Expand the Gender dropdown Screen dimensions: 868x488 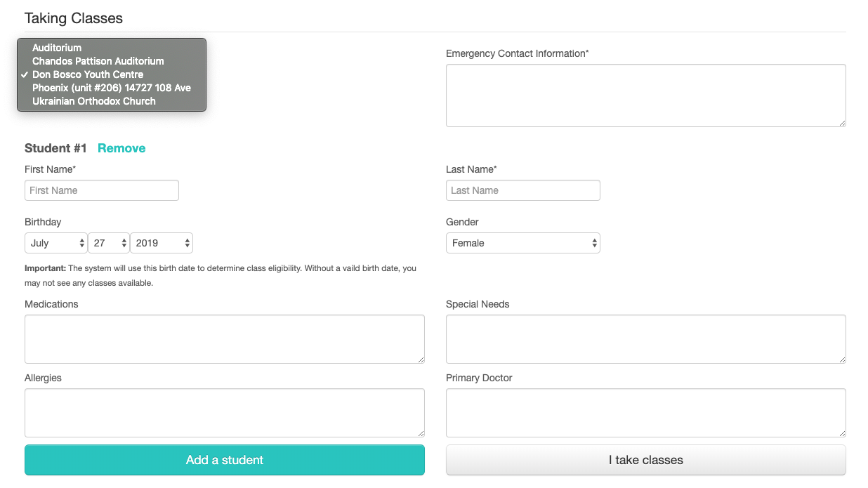click(x=523, y=243)
